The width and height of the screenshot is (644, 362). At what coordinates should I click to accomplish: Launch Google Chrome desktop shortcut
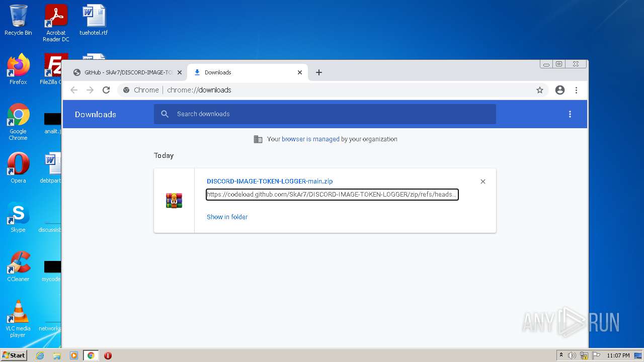(18, 122)
